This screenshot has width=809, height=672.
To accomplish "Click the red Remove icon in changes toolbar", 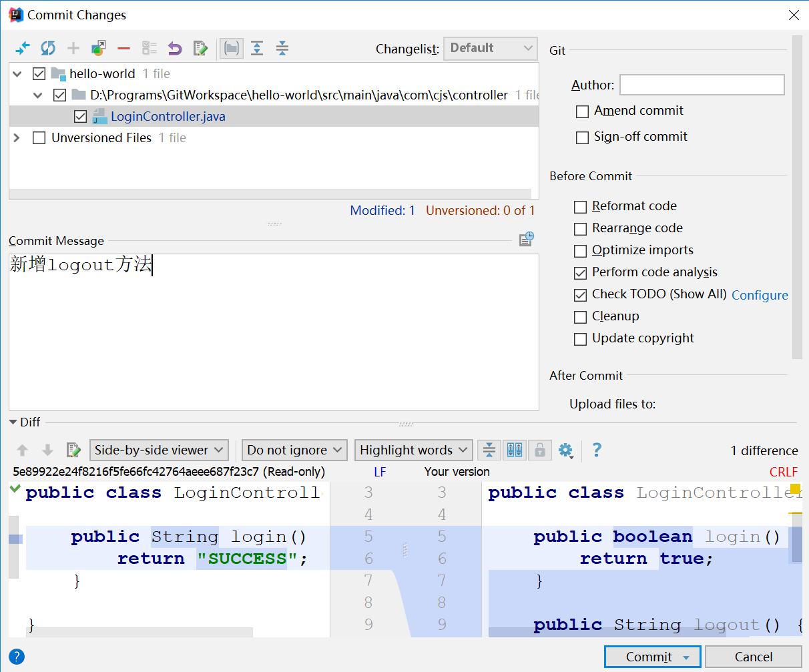I will [x=123, y=48].
